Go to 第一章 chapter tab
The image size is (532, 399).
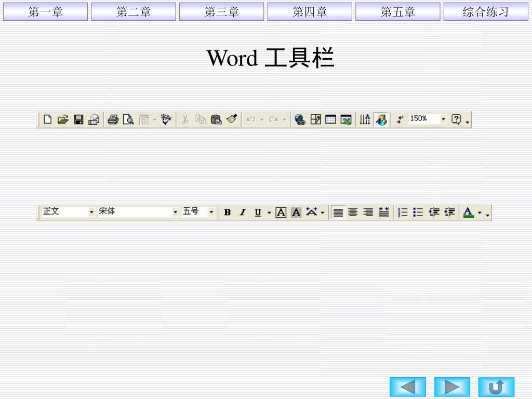[46, 11]
